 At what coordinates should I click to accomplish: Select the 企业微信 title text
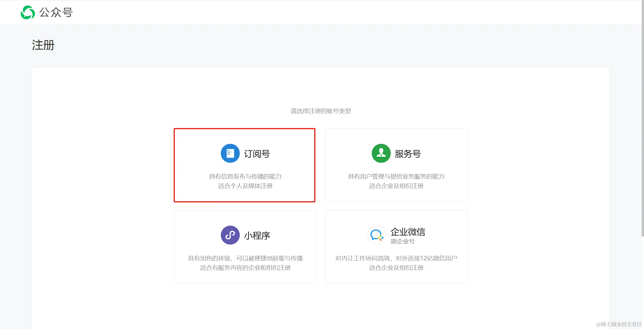[x=408, y=232]
